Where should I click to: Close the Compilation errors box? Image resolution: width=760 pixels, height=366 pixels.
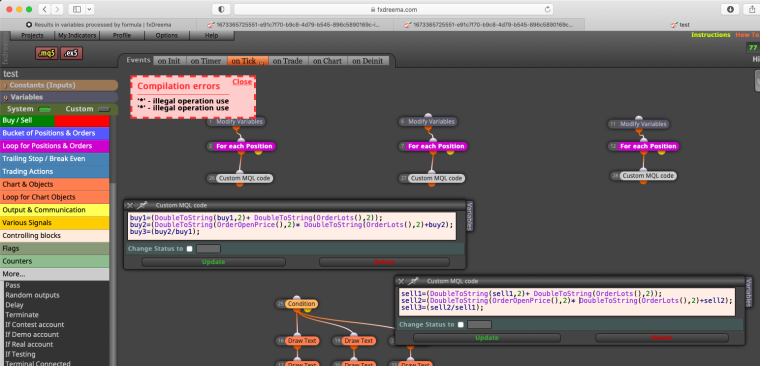242,82
